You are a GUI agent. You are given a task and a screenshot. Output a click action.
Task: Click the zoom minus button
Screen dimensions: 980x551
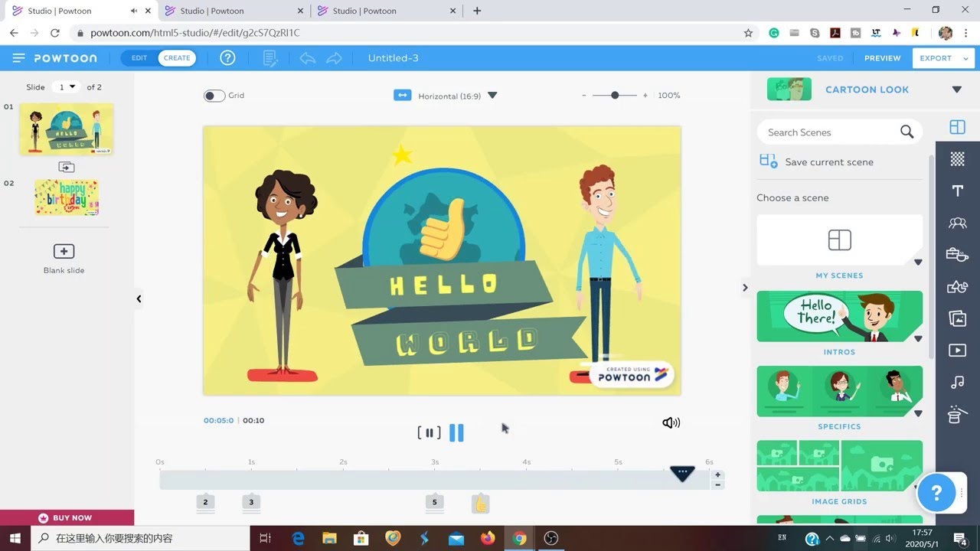pos(584,96)
